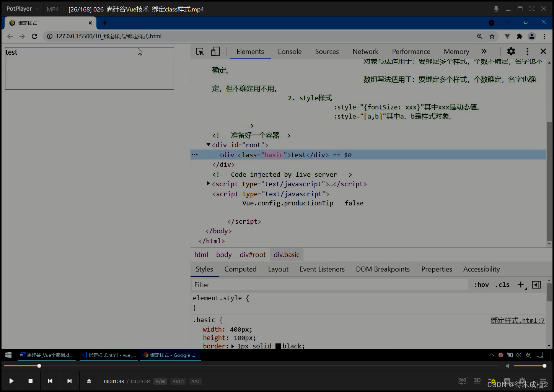
Task: Open the Chrome profile avatar
Action: pos(532,36)
